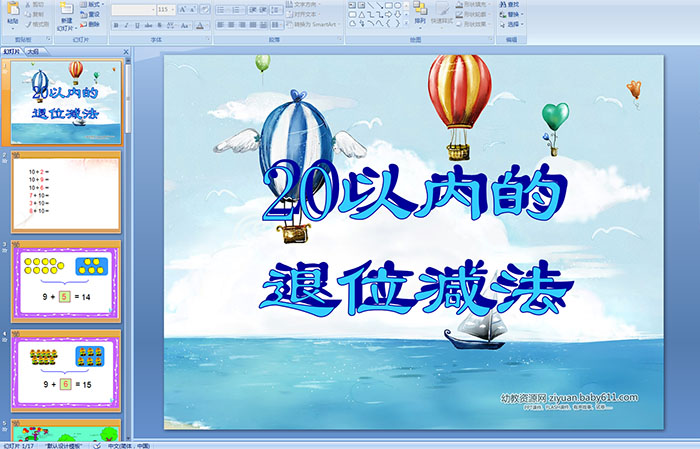
Task: Select the straight Line shape
Action: (371, 5)
